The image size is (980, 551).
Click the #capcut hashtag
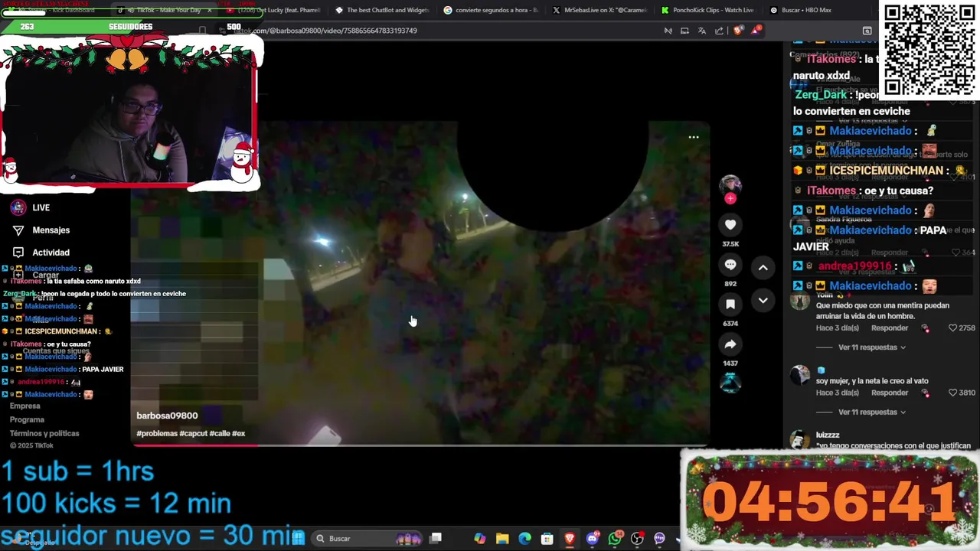[x=193, y=433]
